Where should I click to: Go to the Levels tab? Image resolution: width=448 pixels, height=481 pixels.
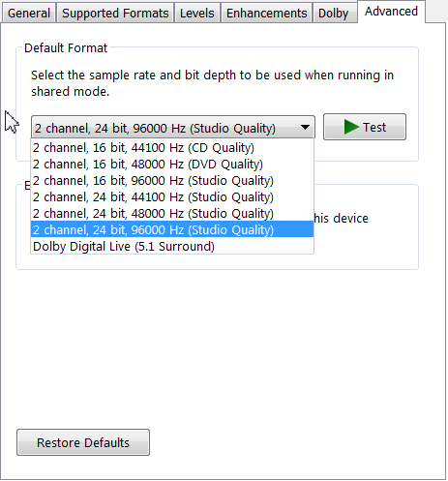tap(197, 14)
